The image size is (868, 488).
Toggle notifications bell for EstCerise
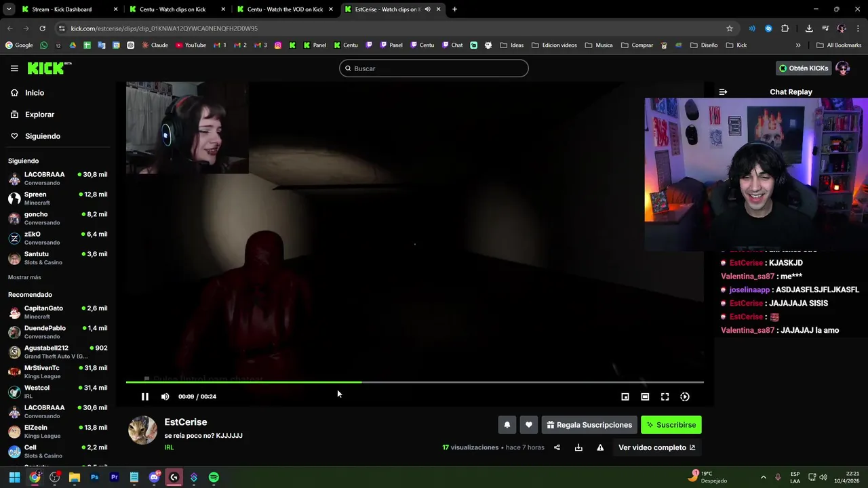(507, 425)
